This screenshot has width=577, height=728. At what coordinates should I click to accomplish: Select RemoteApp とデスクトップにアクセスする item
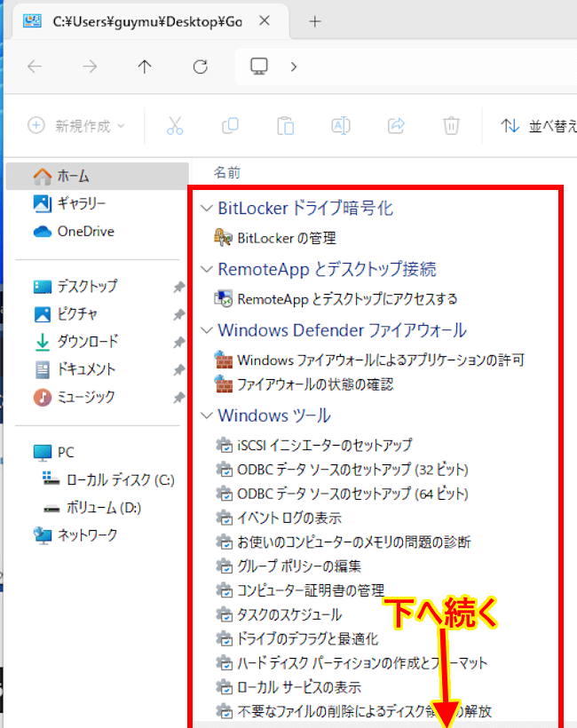point(336,299)
